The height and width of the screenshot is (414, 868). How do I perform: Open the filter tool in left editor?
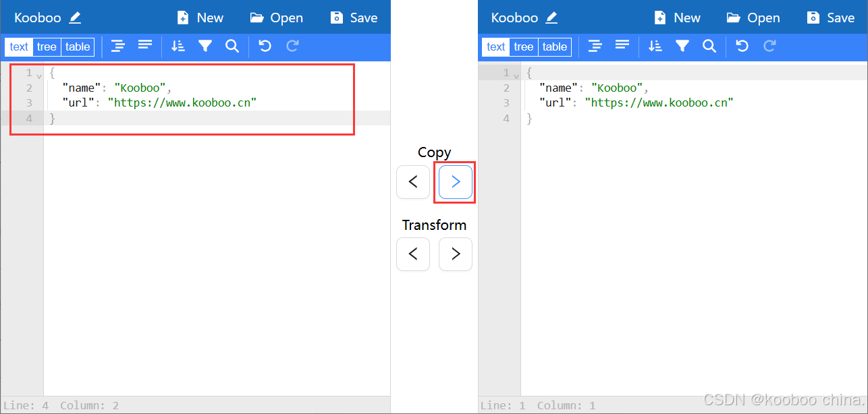click(205, 46)
